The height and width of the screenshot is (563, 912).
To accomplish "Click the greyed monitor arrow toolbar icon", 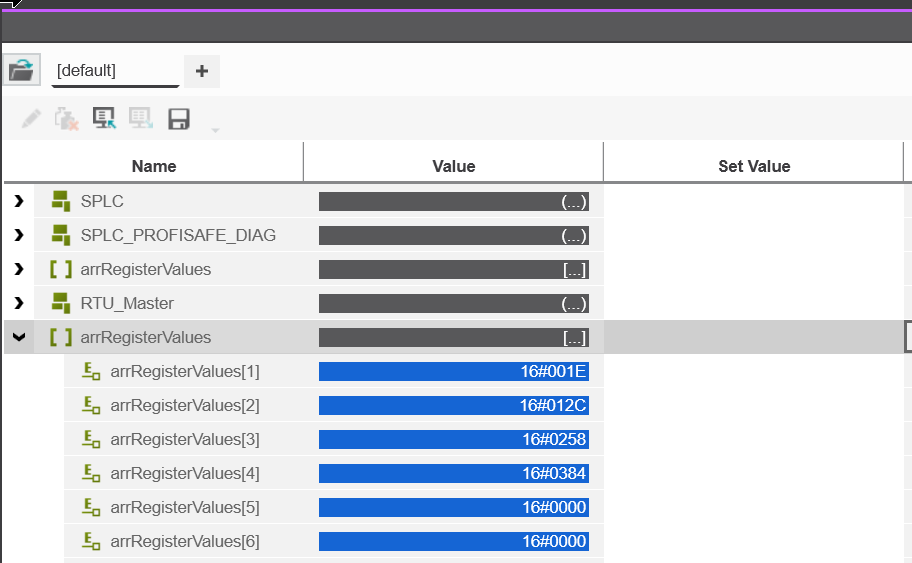I will [141, 118].
